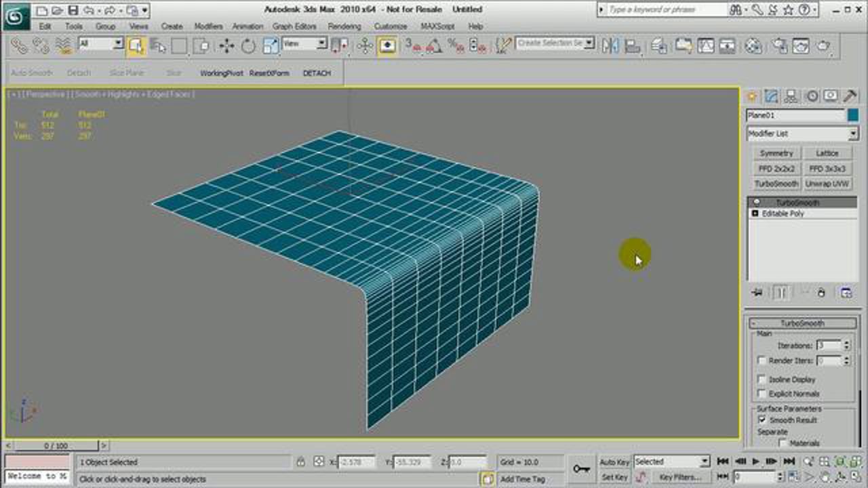Open the Create Selection Set dropdown
868x488 pixels.
589,43
